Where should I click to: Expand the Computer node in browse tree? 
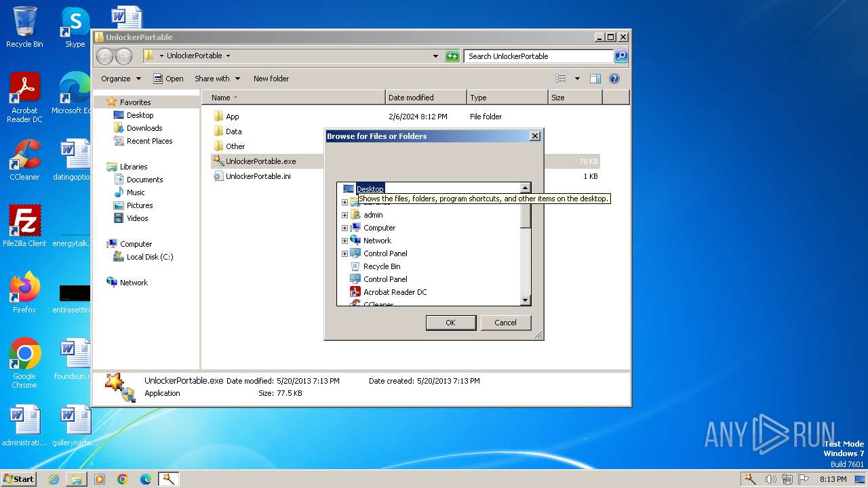tap(344, 228)
